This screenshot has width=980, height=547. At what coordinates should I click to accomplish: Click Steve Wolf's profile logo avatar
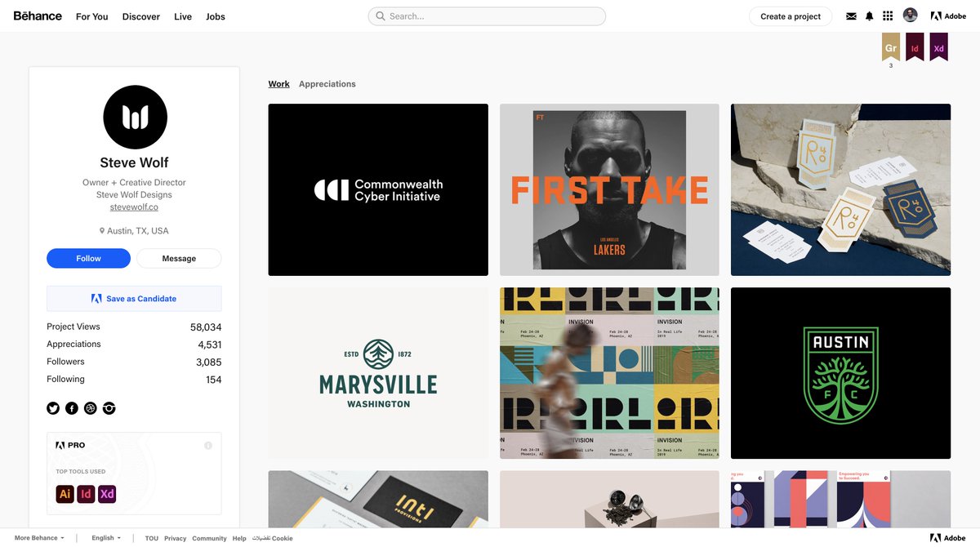[135, 117]
